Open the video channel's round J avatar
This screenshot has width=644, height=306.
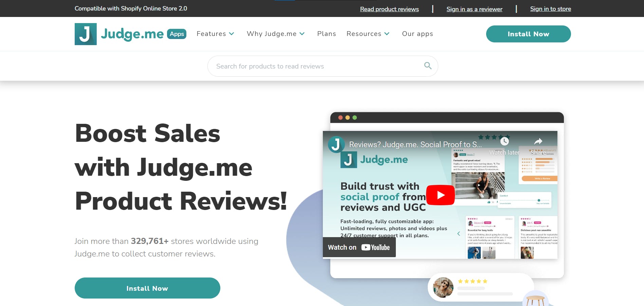[336, 145]
